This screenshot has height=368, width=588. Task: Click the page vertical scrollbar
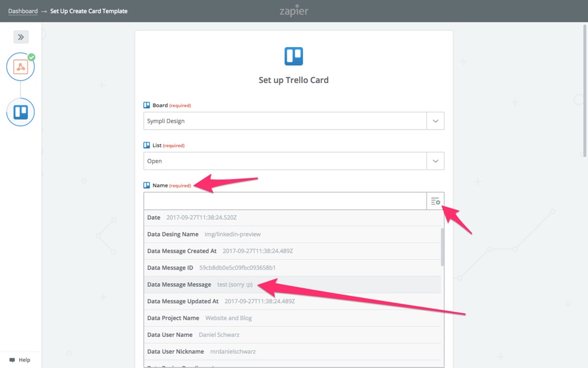tap(584, 91)
